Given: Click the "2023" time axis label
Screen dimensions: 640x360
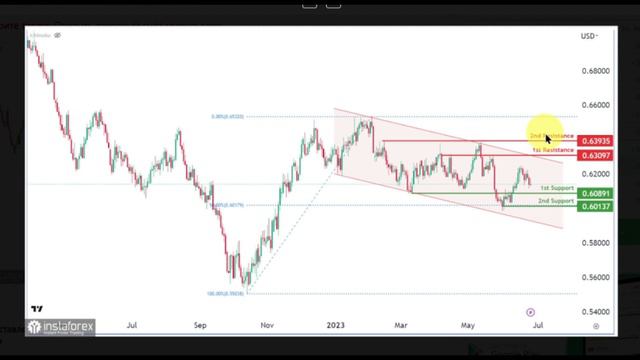Looking at the screenshot, I should click(x=336, y=325).
